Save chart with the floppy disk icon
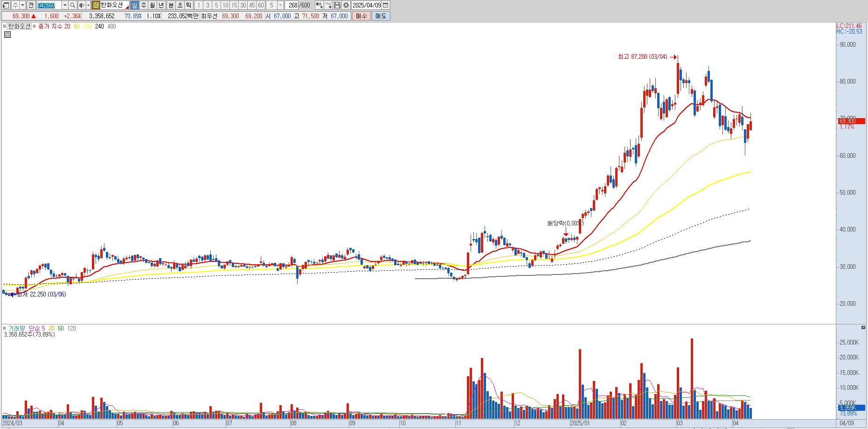 337,5
